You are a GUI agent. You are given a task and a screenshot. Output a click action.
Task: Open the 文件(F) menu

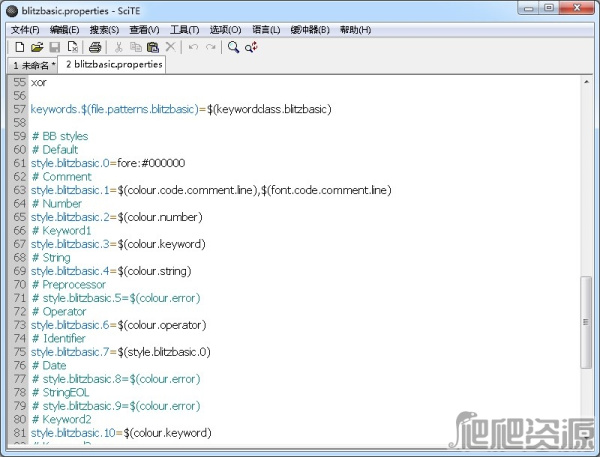point(25,29)
